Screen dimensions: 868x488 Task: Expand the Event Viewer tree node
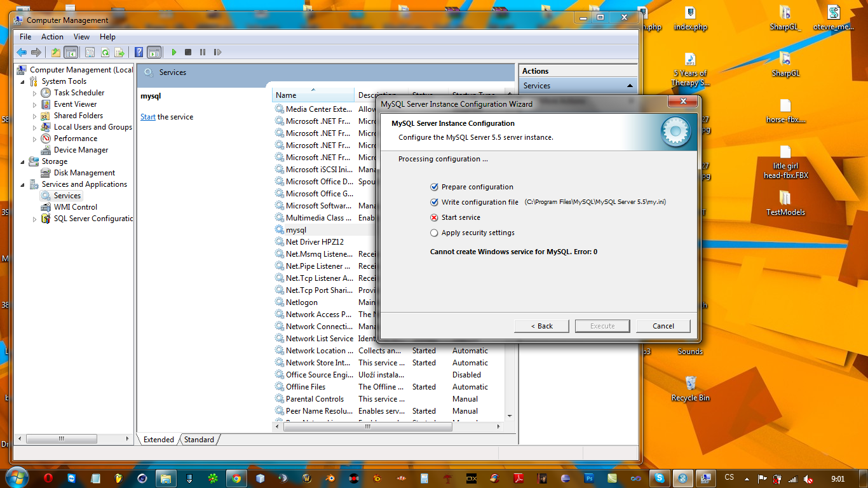click(x=35, y=105)
